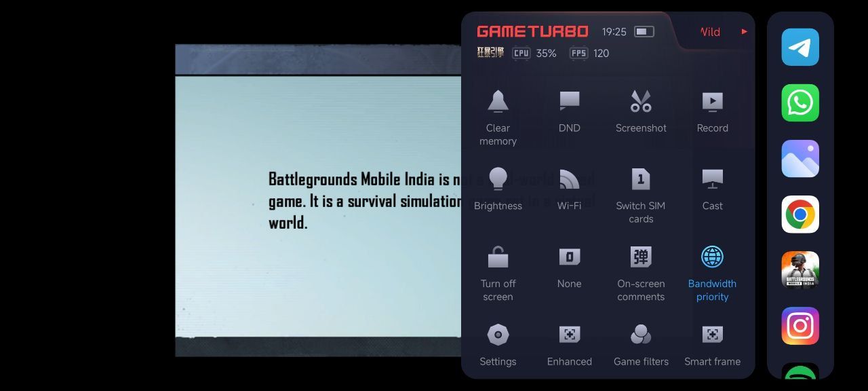Expand the Wild mode arrow
The height and width of the screenshot is (391, 868).
[744, 31]
